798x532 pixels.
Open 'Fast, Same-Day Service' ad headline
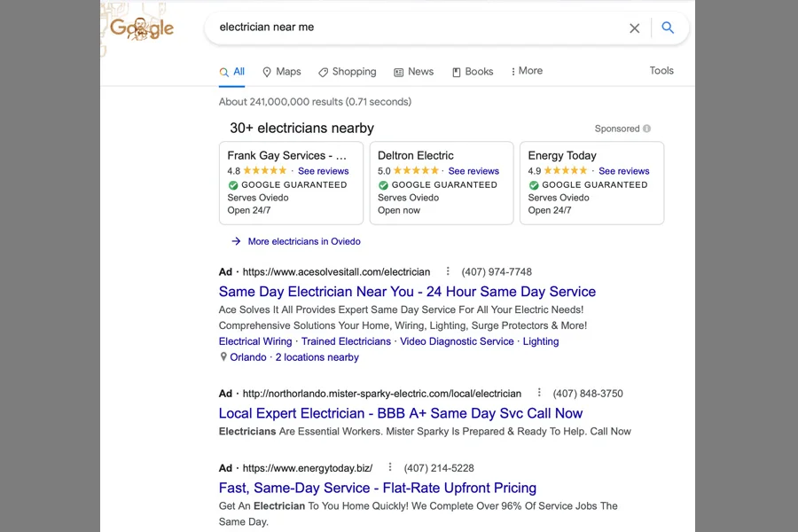tap(378, 489)
